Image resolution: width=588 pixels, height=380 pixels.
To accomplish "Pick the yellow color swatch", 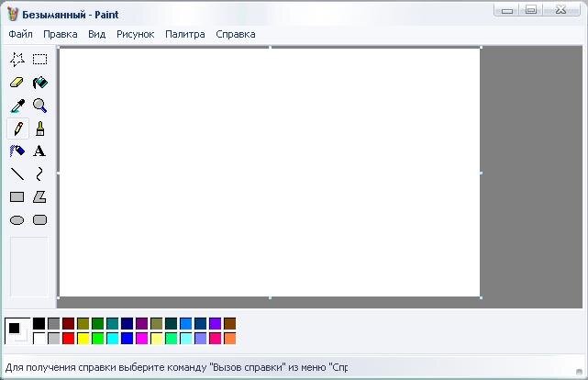I will tap(83, 339).
